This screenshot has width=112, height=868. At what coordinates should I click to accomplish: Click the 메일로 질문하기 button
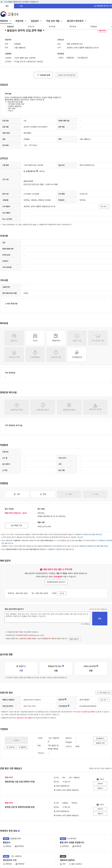click(74, 639)
